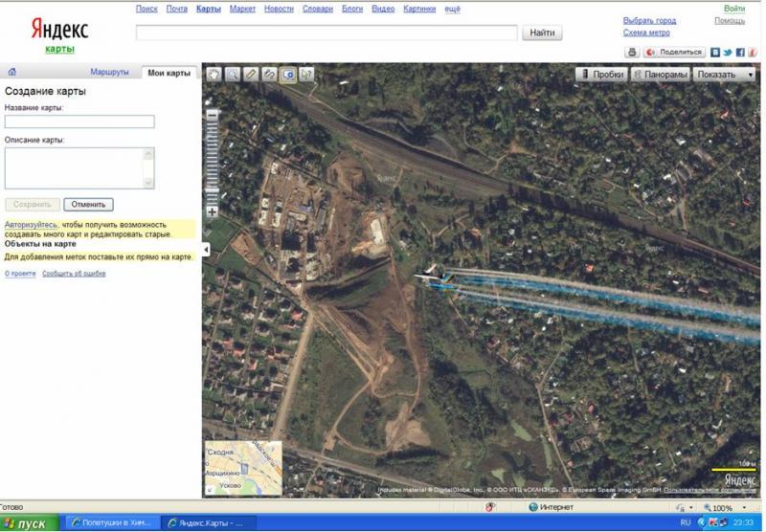
Task: Share via Twitter icon
Action: 728,53
